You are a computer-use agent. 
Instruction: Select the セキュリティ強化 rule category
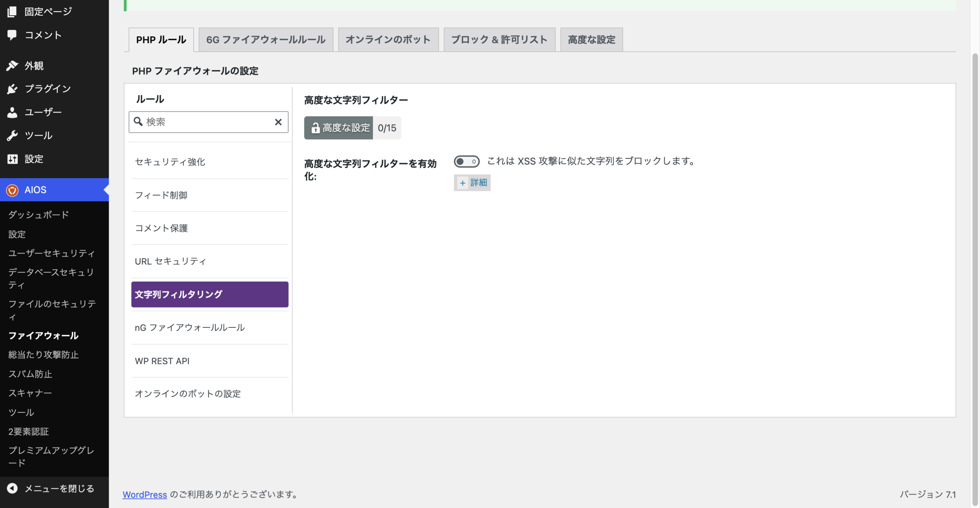(210, 162)
